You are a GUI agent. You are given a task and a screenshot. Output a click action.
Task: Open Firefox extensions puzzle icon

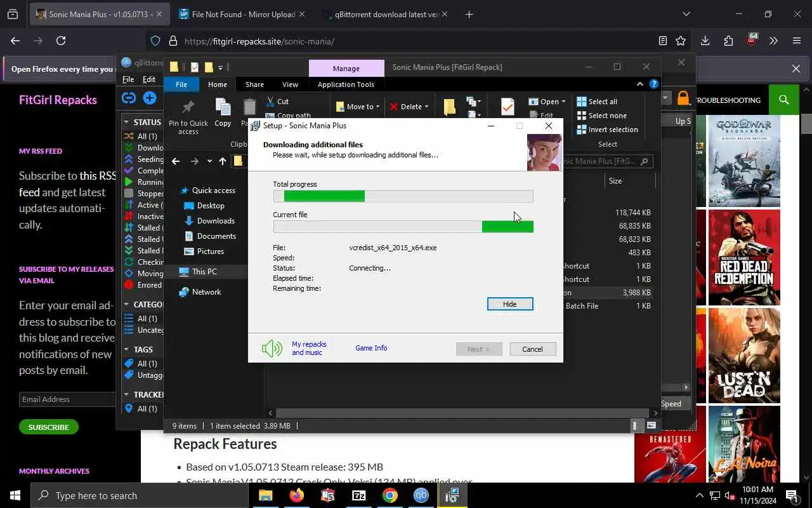(728, 41)
